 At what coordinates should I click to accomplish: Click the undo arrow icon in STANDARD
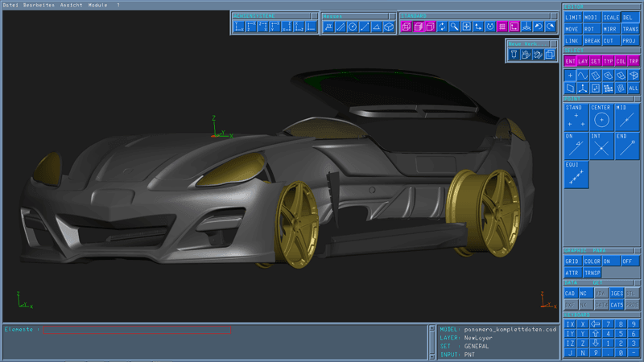click(539, 27)
